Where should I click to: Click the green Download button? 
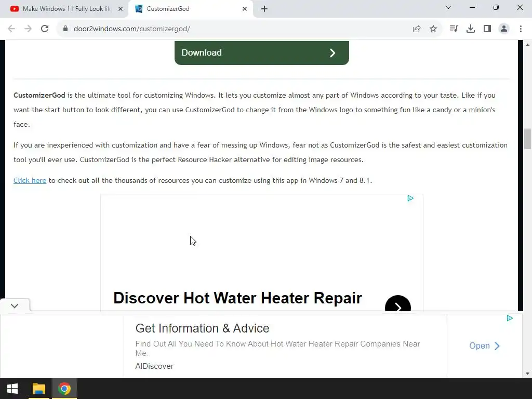(262, 52)
